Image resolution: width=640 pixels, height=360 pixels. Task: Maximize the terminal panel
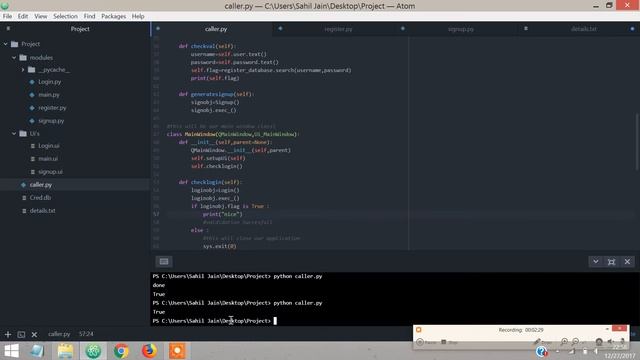tap(611, 262)
